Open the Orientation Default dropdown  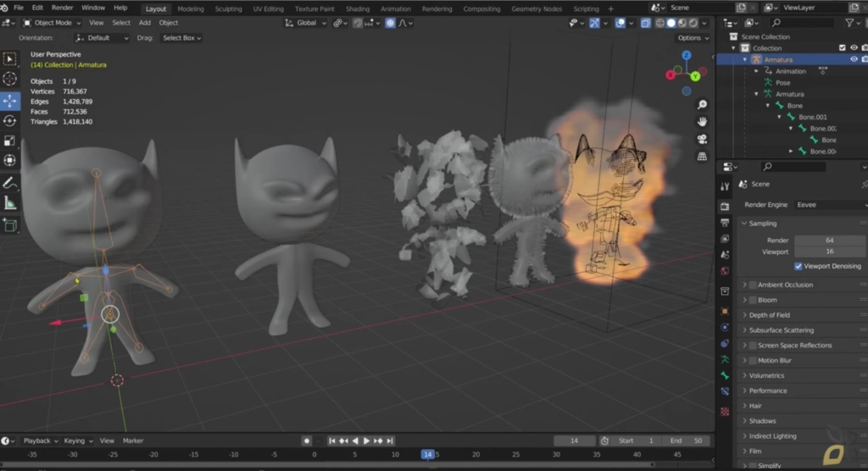coord(102,37)
